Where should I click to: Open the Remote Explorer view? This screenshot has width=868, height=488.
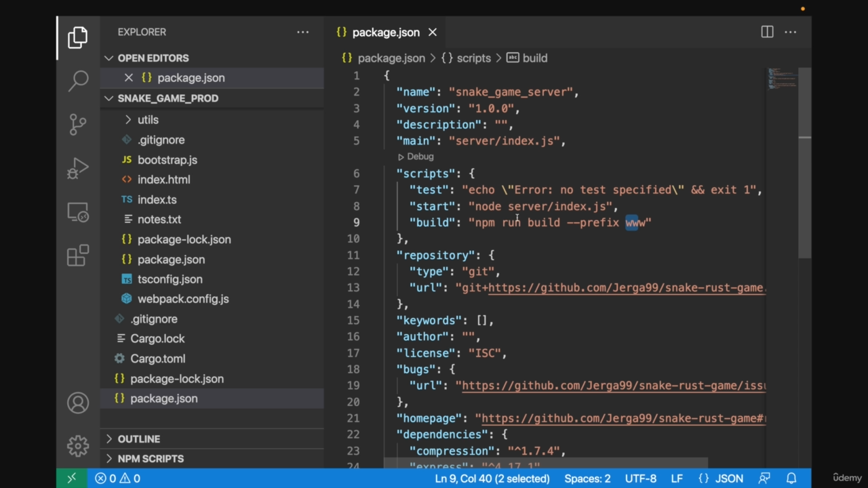(78, 213)
